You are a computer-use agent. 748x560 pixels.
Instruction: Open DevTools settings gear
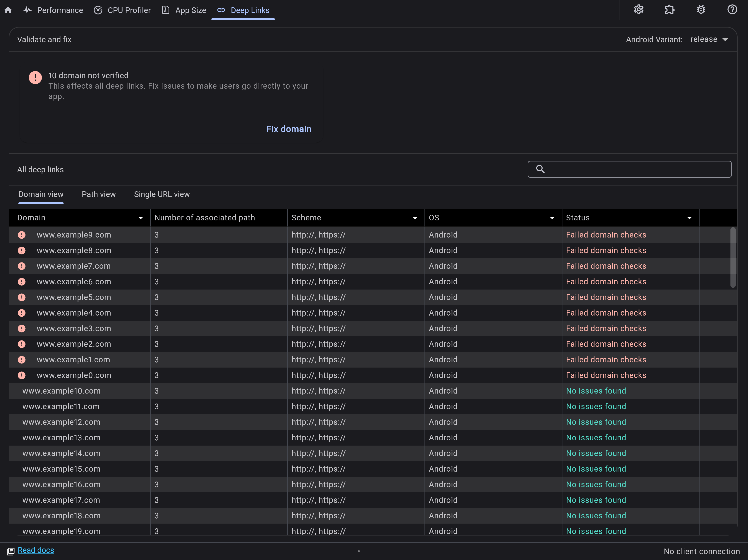(x=639, y=10)
